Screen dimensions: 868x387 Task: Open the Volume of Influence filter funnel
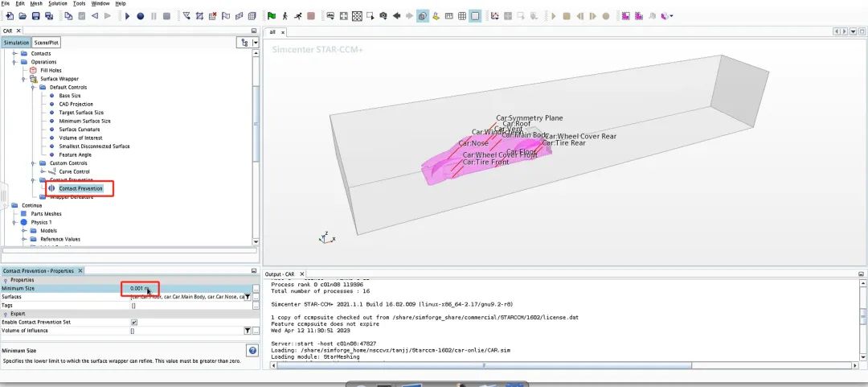pyautogui.click(x=248, y=331)
